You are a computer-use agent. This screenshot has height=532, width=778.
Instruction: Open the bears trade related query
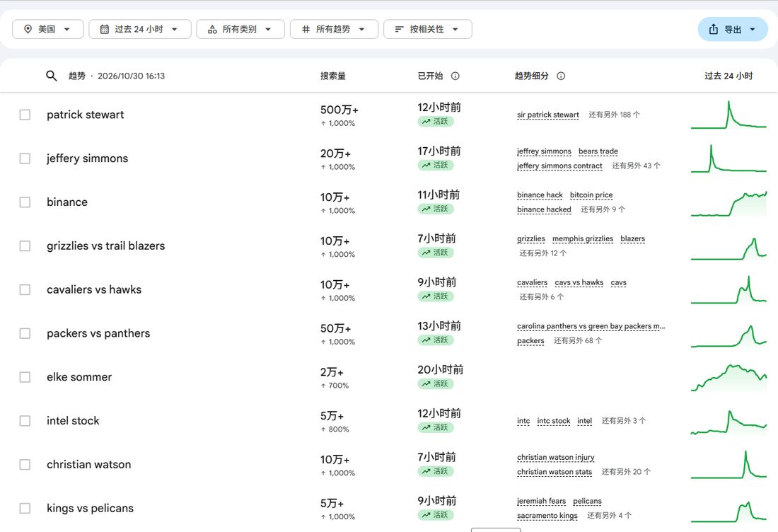click(x=598, y=151)
